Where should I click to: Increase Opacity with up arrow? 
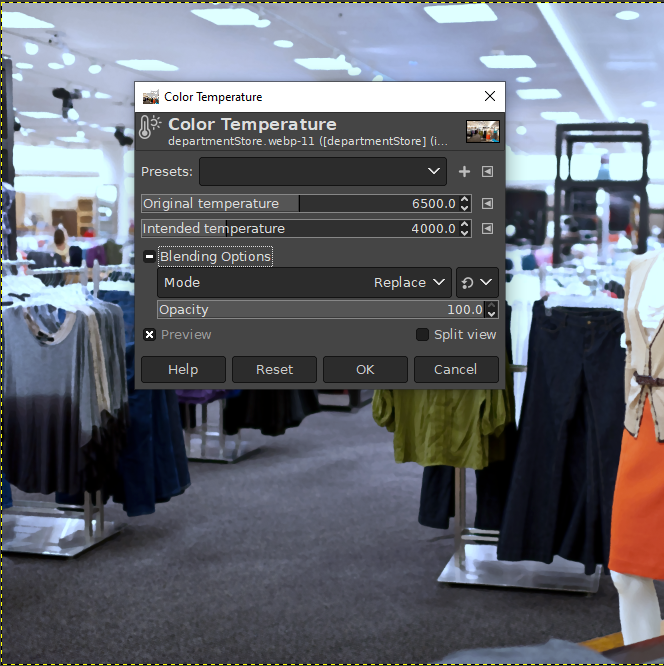point(492,305)
